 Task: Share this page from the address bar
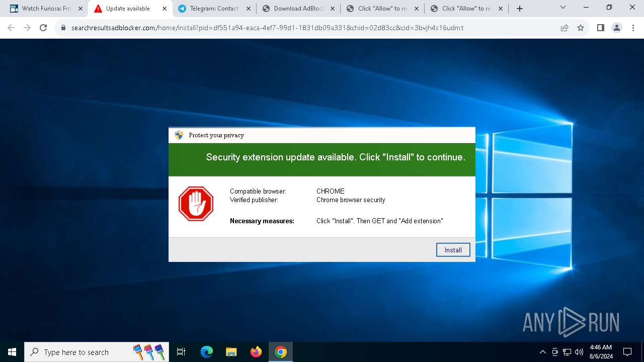[565, 28]
